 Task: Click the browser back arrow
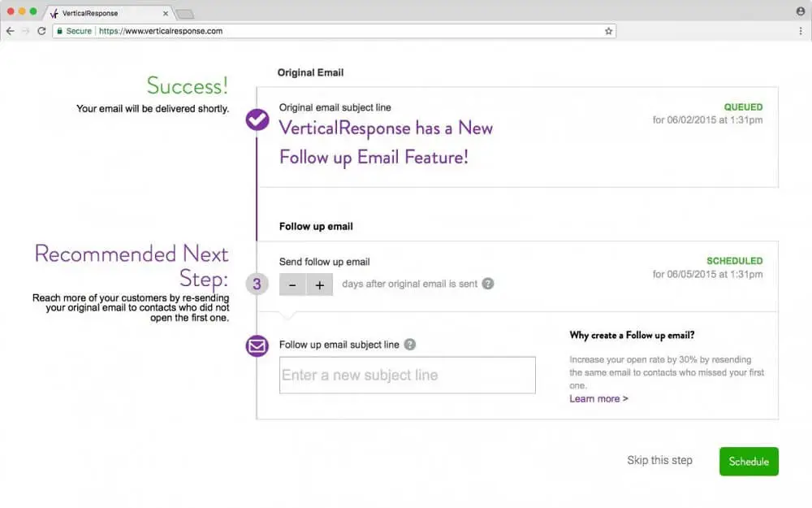[11, 31]
